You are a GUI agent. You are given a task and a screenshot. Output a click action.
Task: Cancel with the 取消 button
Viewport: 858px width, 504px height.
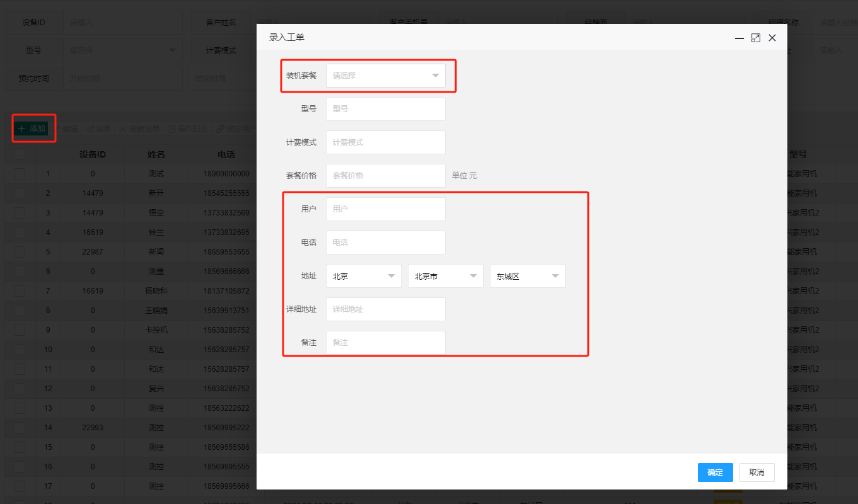point(757,472)
